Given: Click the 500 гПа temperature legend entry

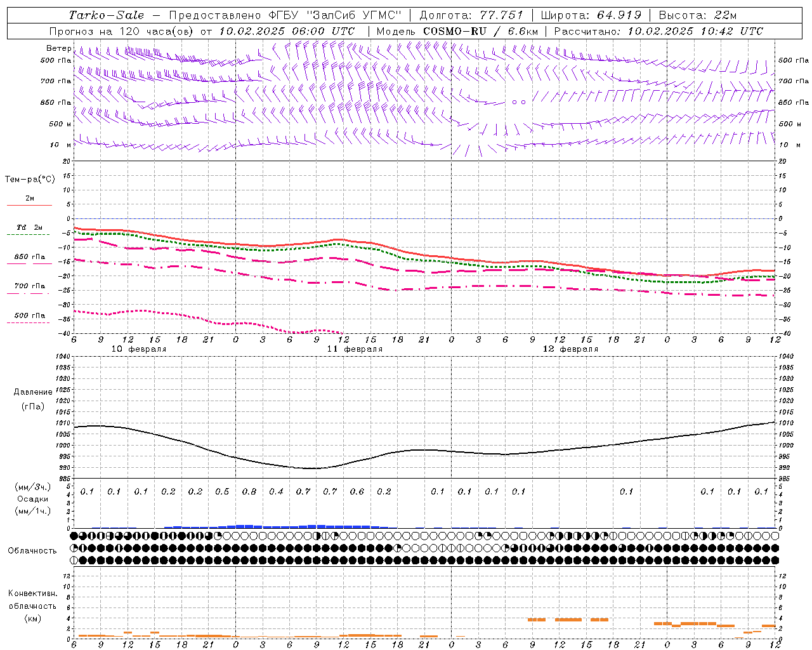Looking at the screenshot, I should 29,315.
